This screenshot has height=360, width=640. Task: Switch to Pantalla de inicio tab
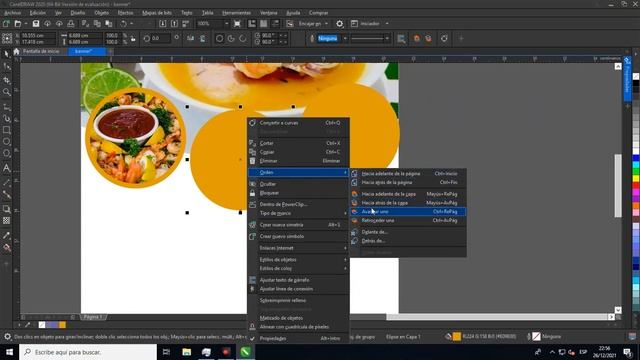tap(41, 51)
